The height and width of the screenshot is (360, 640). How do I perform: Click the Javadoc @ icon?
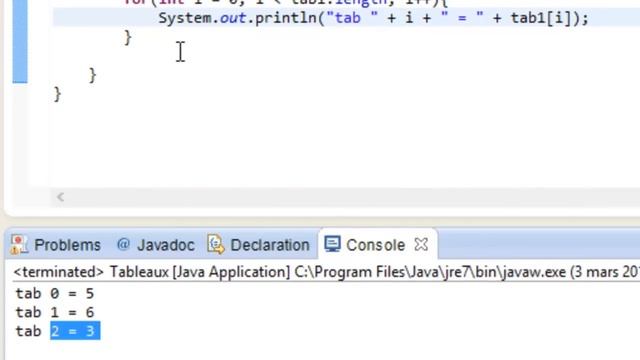pos(123,244)
